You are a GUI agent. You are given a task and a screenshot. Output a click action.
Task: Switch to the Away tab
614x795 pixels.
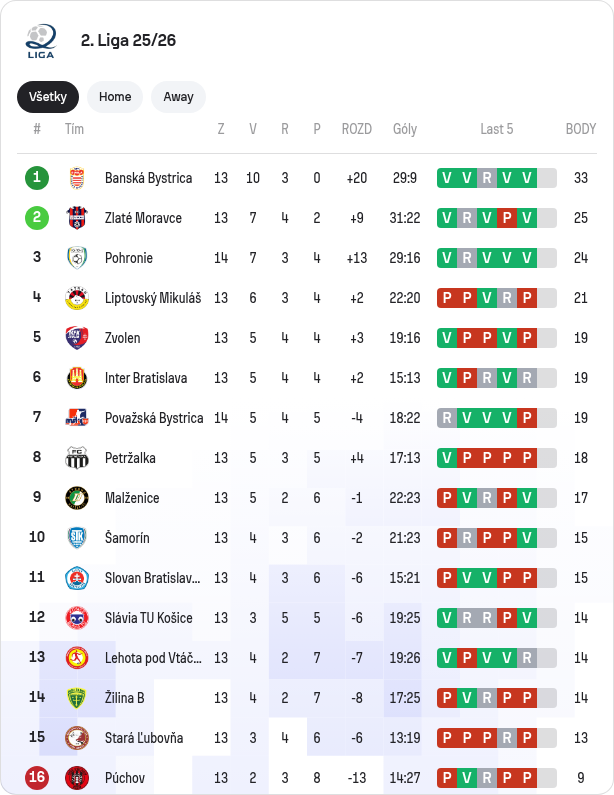178,97
